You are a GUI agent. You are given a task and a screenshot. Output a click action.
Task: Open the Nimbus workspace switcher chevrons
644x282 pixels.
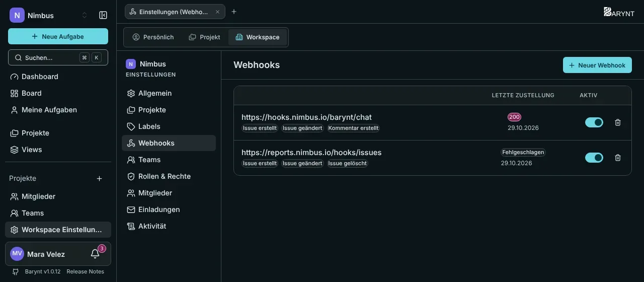point(85,15)
